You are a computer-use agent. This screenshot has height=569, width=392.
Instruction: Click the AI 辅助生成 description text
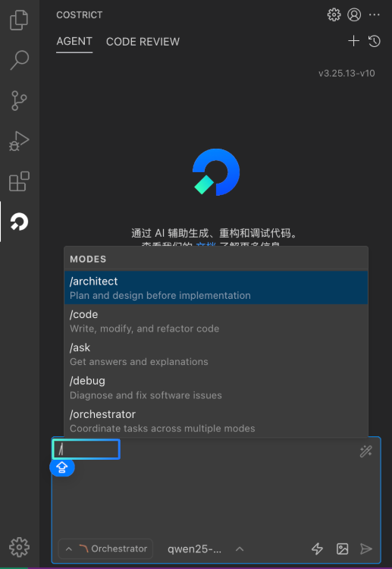coord(214,233)
